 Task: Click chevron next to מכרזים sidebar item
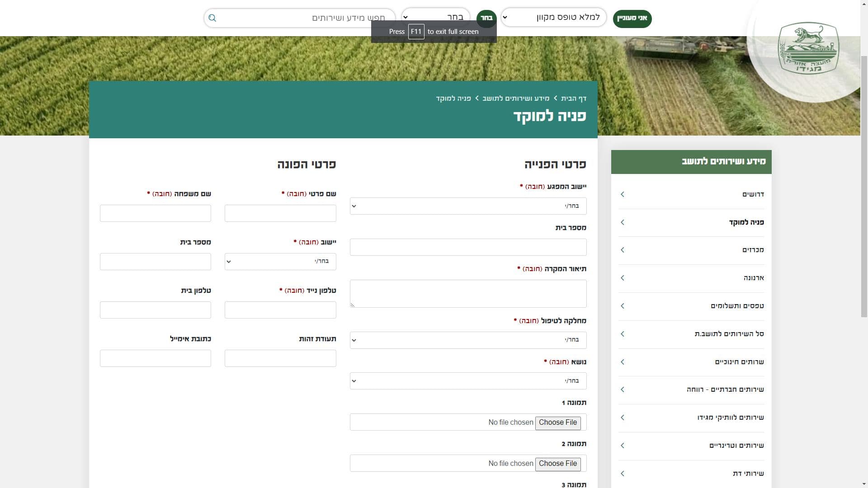point(623,250)
